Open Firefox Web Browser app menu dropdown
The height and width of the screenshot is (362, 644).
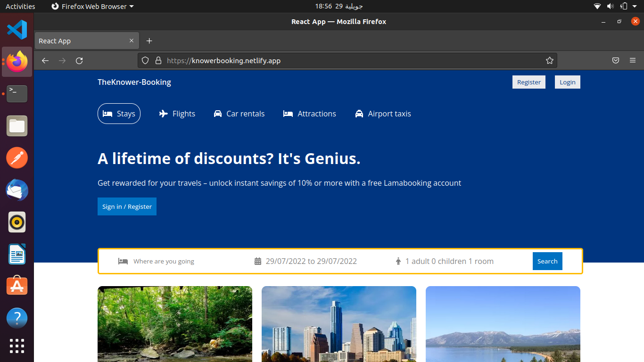tap(92, 6)
